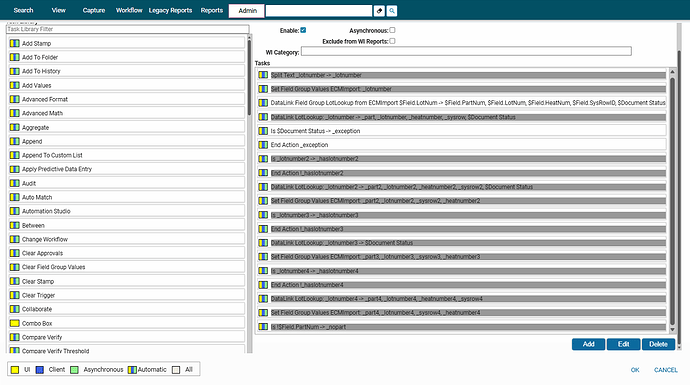The height and width of the screenshot is (385, 690).
Task: Click the icon of the Split Text _lotnumber task
Action: [x=263, y=75]
